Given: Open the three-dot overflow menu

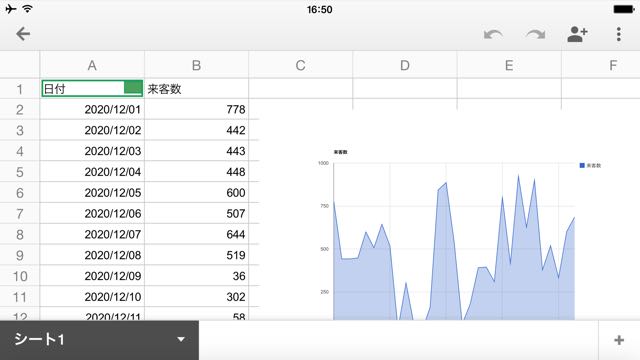Looking at the screenshot, I should coord(619,34).
